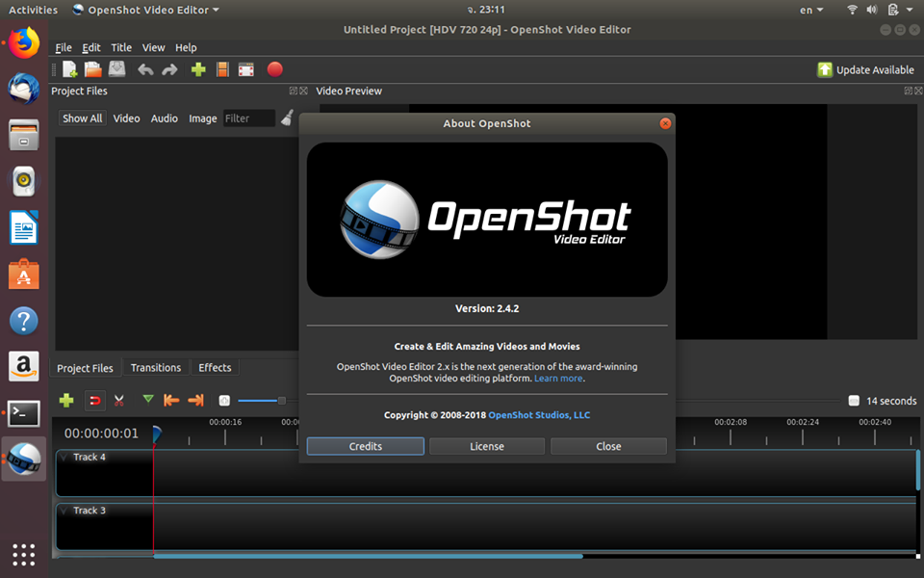924x578 pixels.
Task: Open the en language indicator dropdown
Action: pyautogui.click(x=811, y=10)
